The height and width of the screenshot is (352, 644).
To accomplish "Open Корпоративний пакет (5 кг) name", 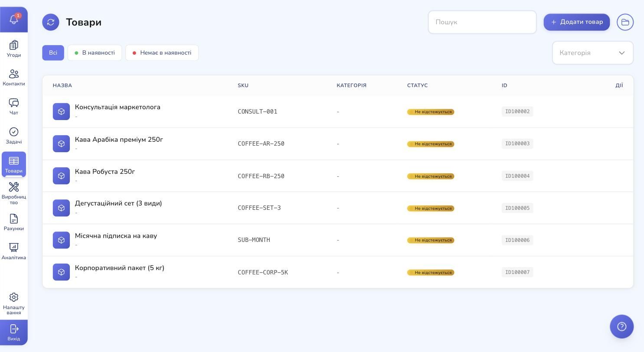I will [x=120, y=268].
